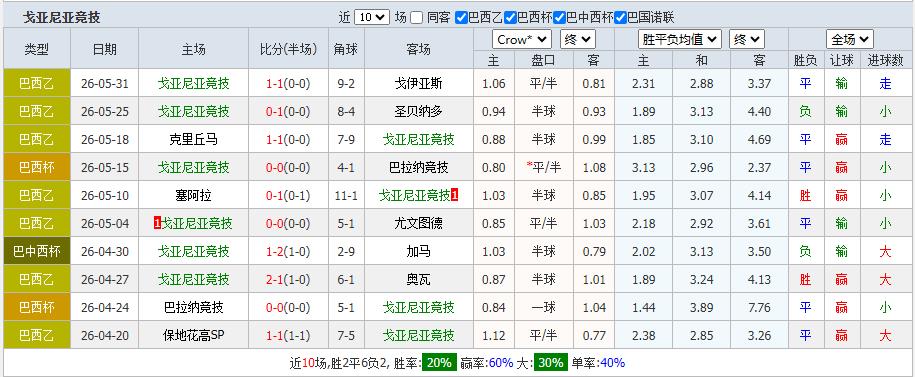Click the 大 goals result on 26-04-27
The image size is (915, 377).
point(885,280)
